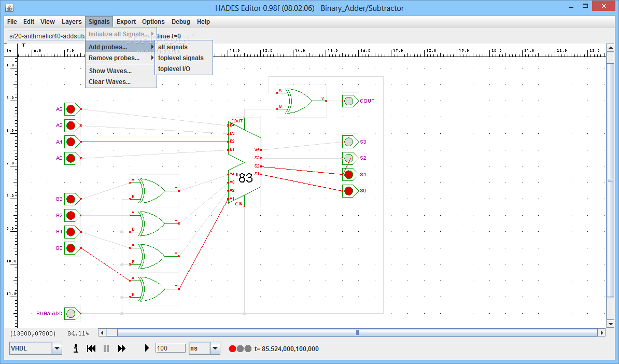This screenshot has height=364, width=619.
Task: Maximize the HADES Editor window
Action: pyautogui.click(x=585, y=6)
